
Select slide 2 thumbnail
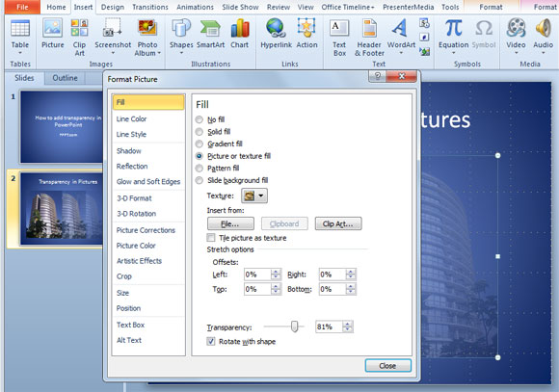tap(62, 208)
